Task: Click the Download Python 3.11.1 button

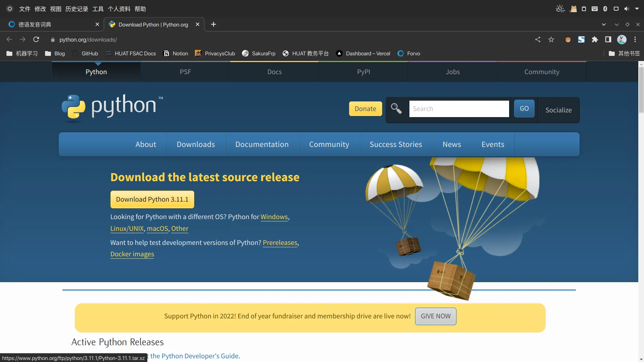Action: pos(152,199)
